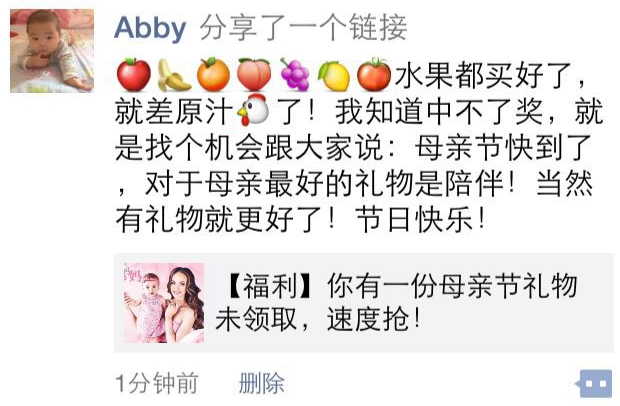
Task: Tap the banana emoji
Action: (174, 75)
